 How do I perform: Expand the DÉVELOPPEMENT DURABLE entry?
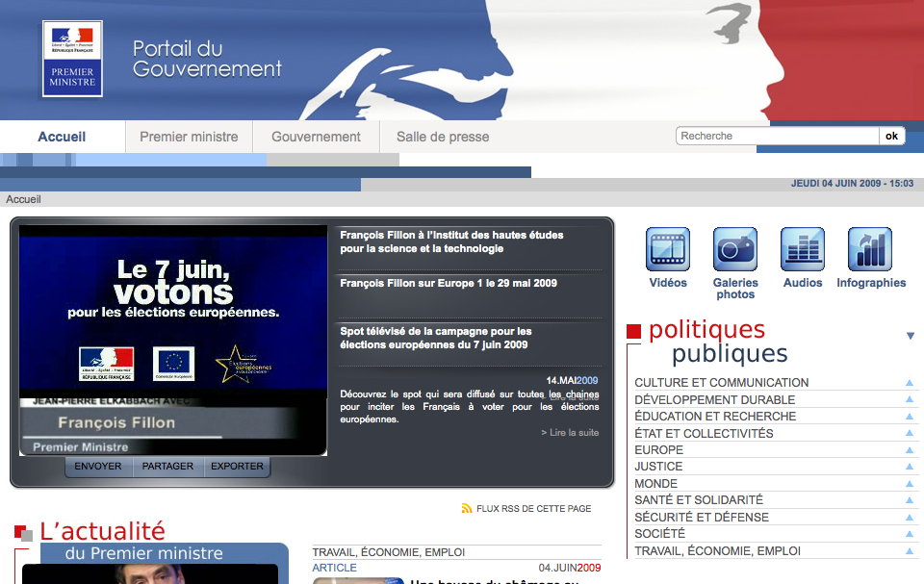tap(908, 399)
